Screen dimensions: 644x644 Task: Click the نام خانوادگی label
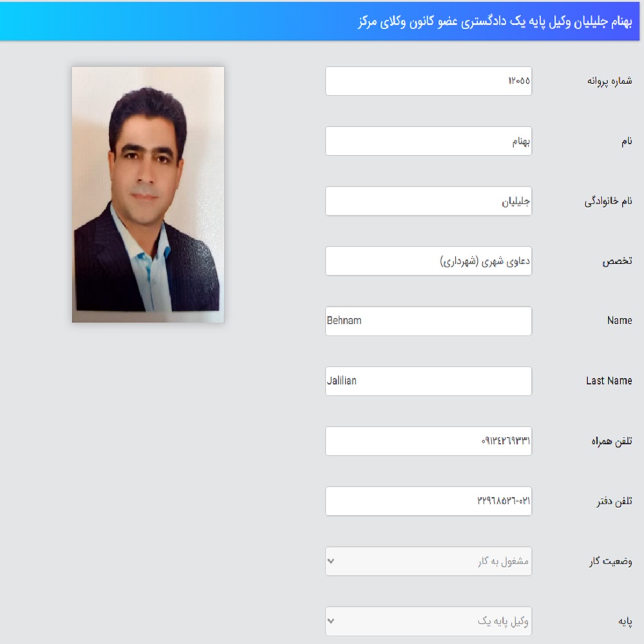tap(609, 201)
